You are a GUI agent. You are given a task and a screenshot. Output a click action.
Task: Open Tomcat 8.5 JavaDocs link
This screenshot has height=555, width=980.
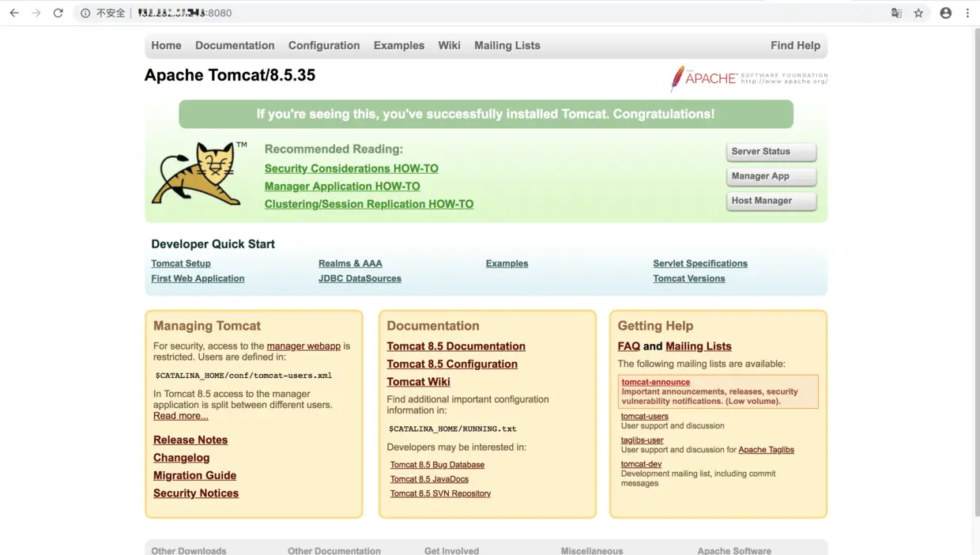pos(429,479)
